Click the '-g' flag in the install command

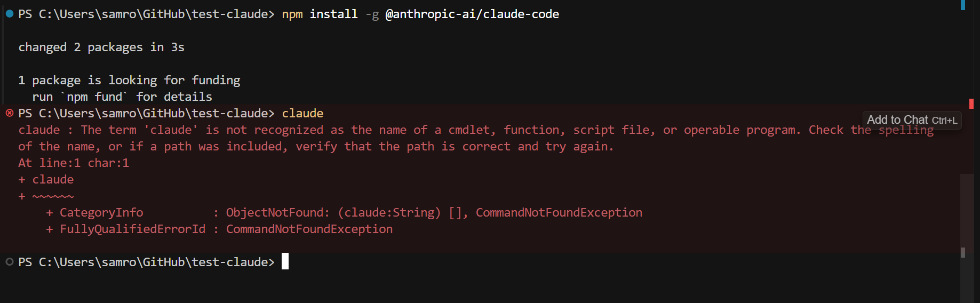[x=372, y=15]
